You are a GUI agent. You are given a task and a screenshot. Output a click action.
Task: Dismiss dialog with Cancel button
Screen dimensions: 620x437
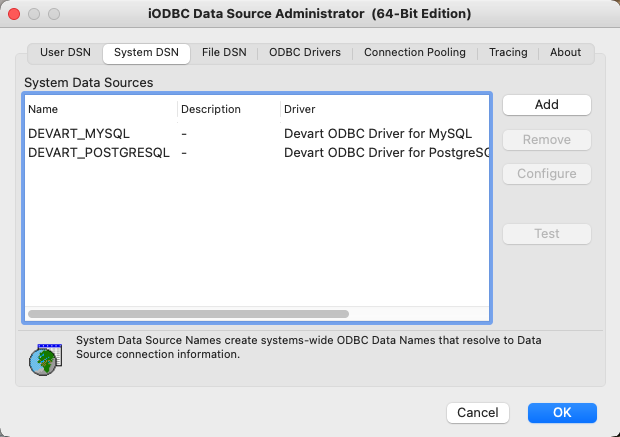[x=478, y=413]
